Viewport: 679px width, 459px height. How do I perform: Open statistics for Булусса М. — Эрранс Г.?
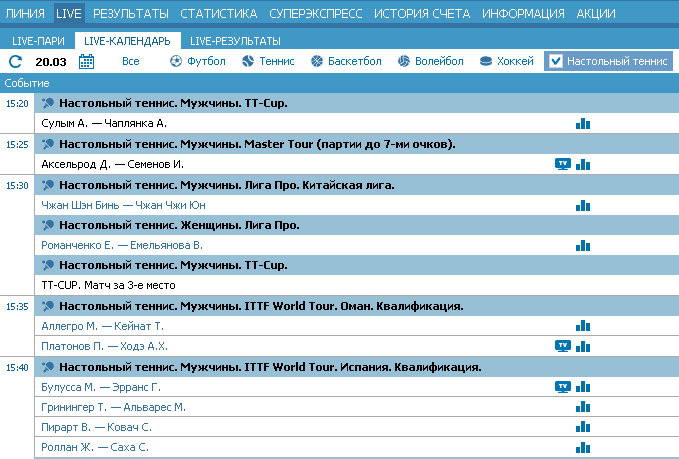(x=583, y=387)
